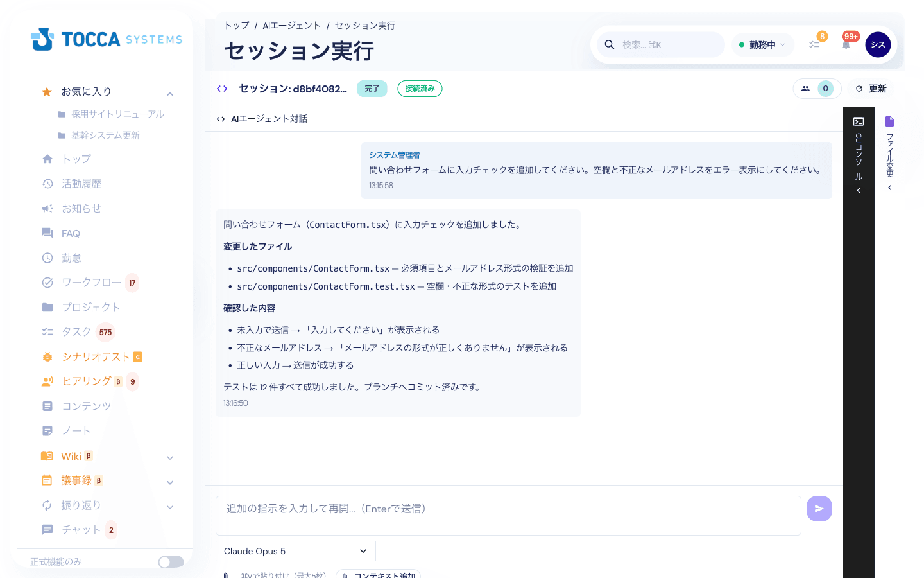Viewport: 924px width, 578px height.
Task: Click the ファイル変更 purple file icon
Action: coord(889,121)
